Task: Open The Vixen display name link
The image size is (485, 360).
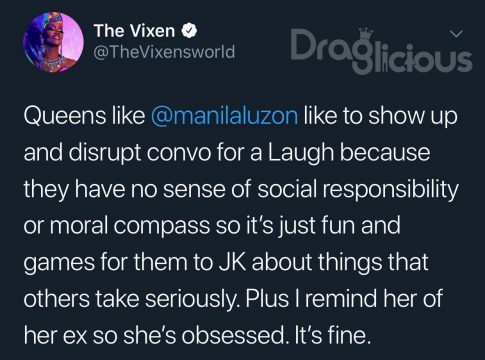Action: [134, 31]
